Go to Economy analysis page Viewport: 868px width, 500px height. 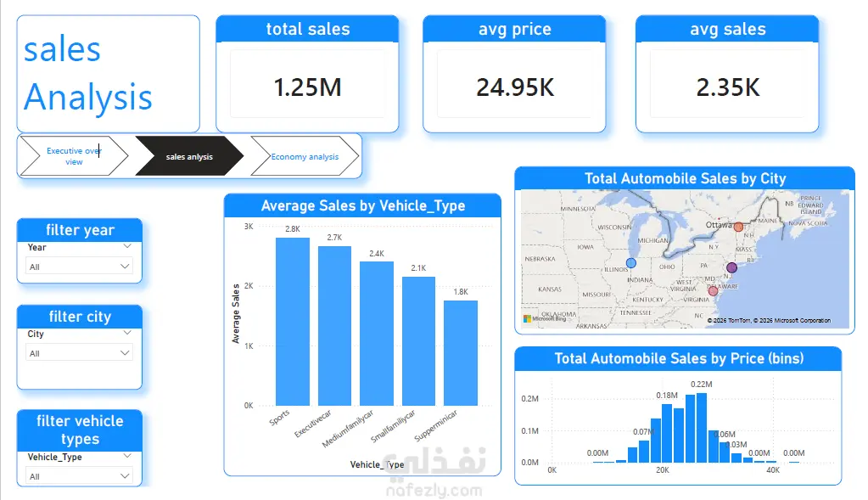click(305, 156)
